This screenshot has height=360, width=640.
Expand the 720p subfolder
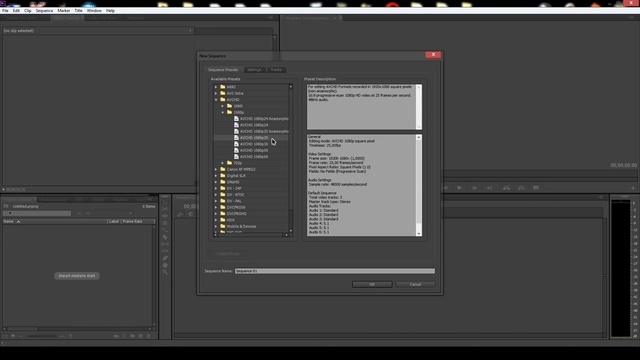[223, 163]
